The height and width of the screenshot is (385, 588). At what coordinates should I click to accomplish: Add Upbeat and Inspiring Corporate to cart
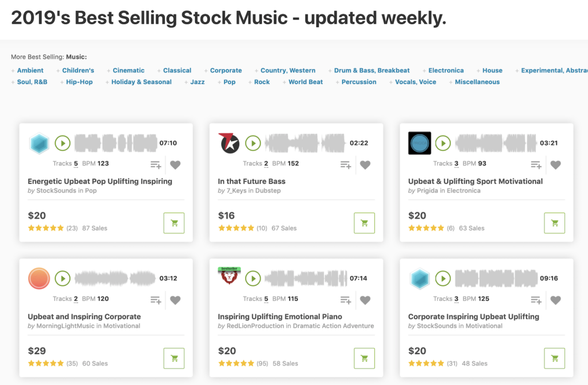174,359
